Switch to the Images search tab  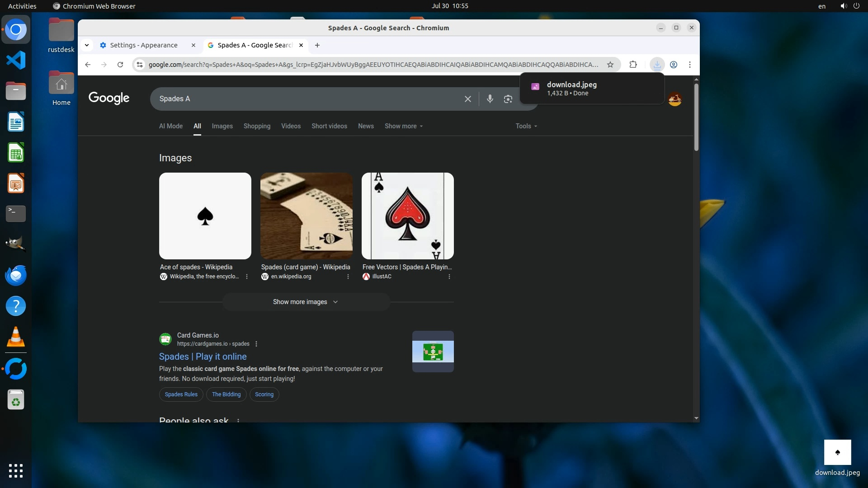tap(222, 126)
